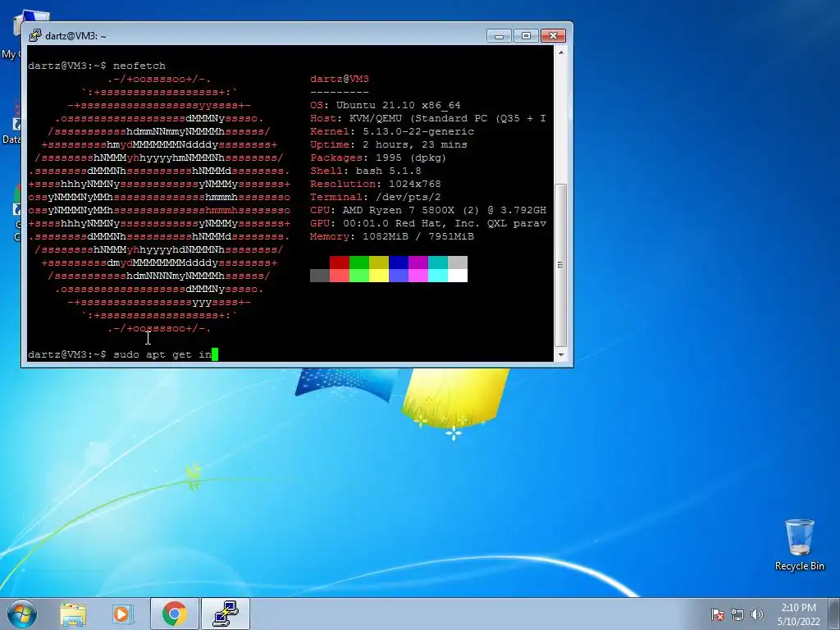Click the green color block in neofetch palette

(359, 262)
